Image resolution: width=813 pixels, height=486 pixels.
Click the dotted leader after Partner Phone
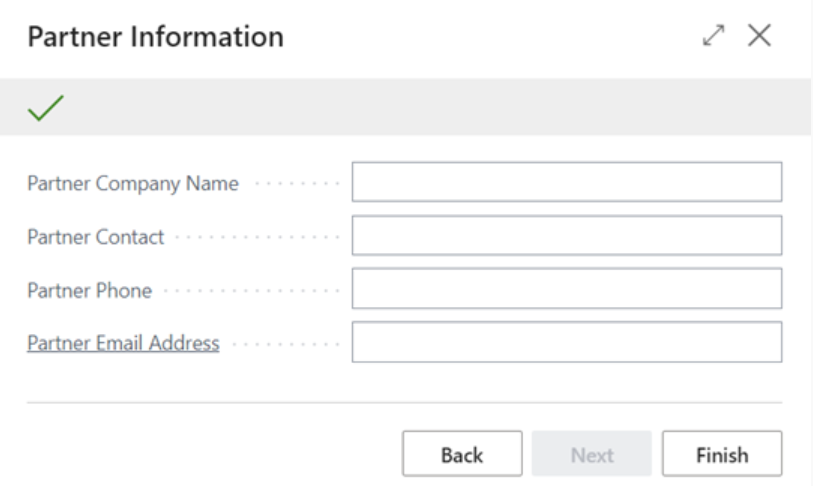[x=250, y=291]
